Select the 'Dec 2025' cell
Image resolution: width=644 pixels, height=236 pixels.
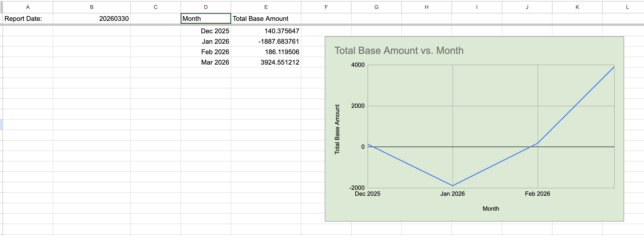pos(205,31)
